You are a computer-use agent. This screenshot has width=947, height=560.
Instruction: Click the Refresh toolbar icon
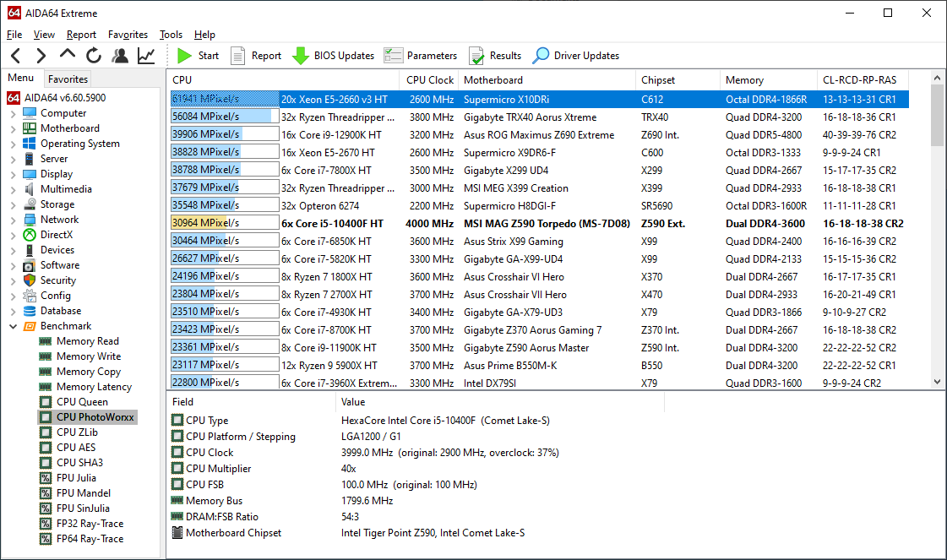click(x=94, y=56)
